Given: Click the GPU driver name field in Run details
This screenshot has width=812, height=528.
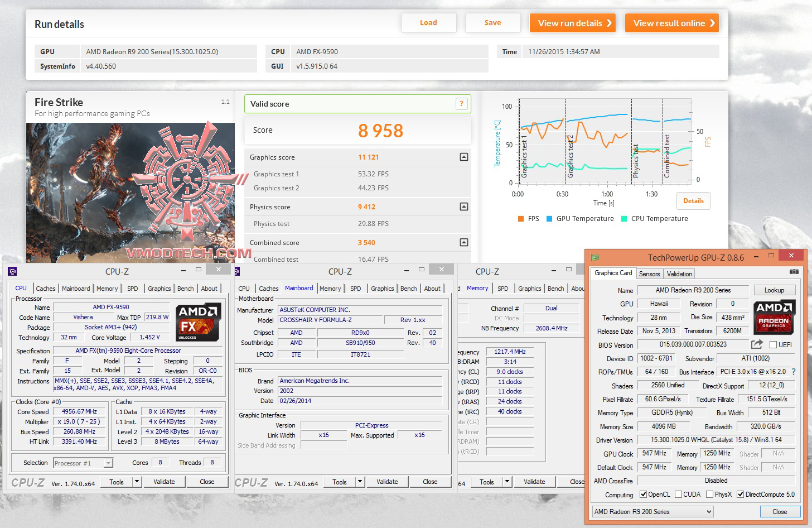Looking at the screenshot, I should point(168,51).
